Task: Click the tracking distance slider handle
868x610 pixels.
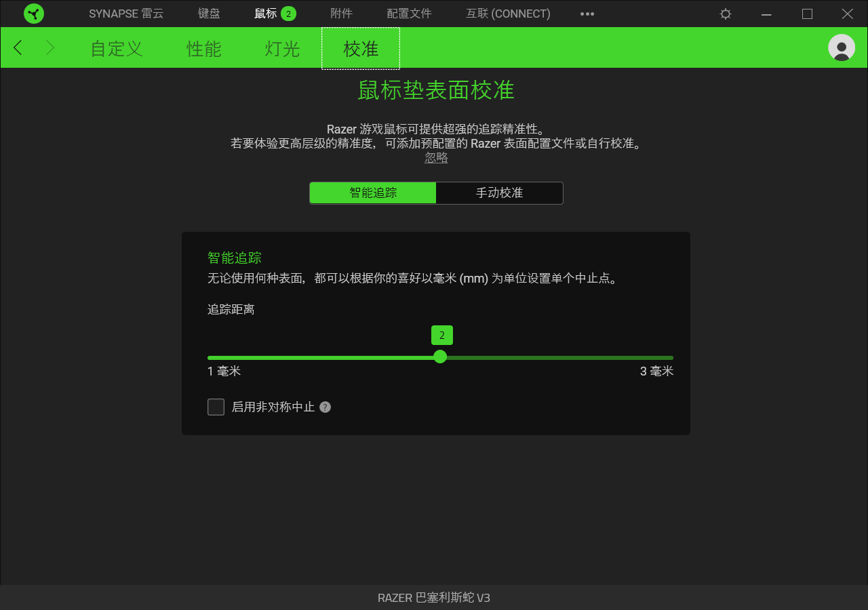Action: point(440,357)
